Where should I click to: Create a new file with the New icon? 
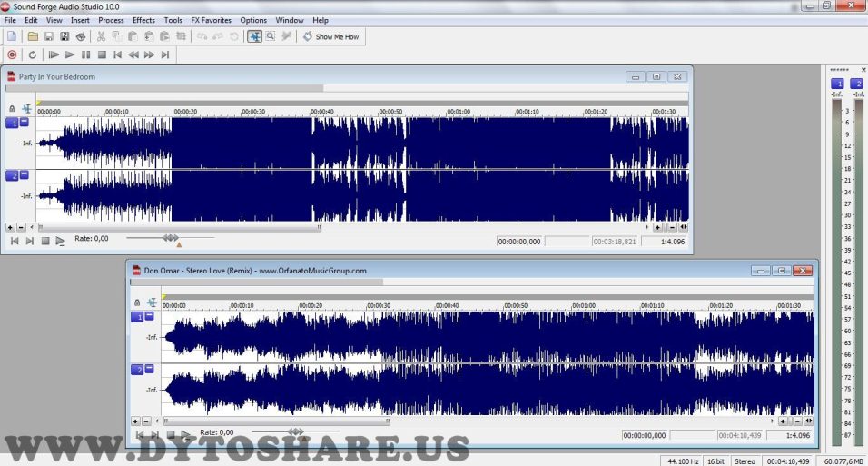(x=12, y=36)
